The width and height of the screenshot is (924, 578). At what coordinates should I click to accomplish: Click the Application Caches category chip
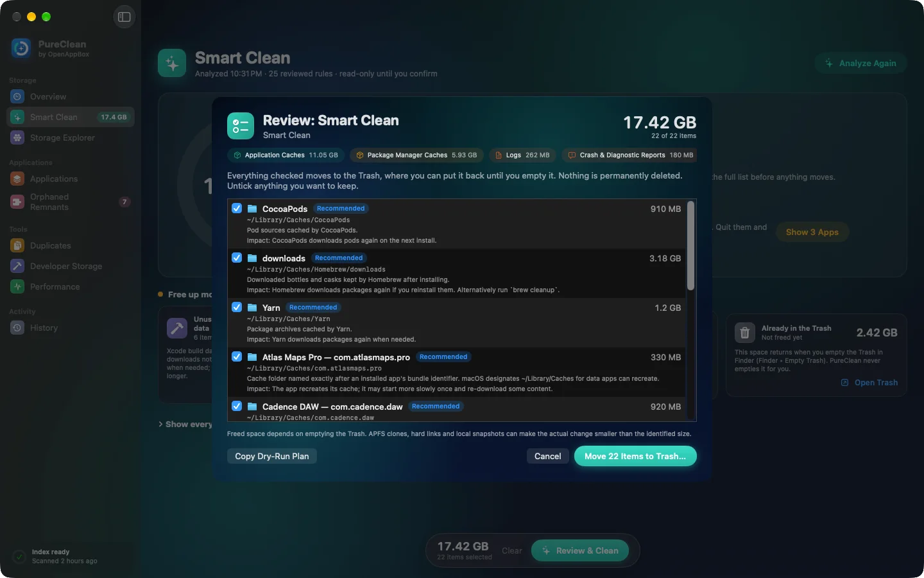point(286,155)
